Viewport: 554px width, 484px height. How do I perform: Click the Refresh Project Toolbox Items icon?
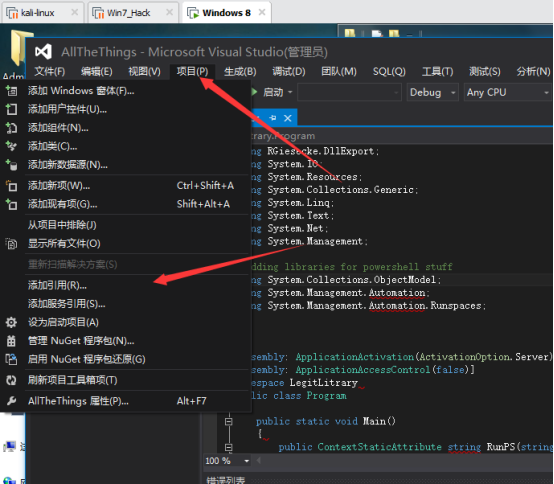[x=11, y=380]
